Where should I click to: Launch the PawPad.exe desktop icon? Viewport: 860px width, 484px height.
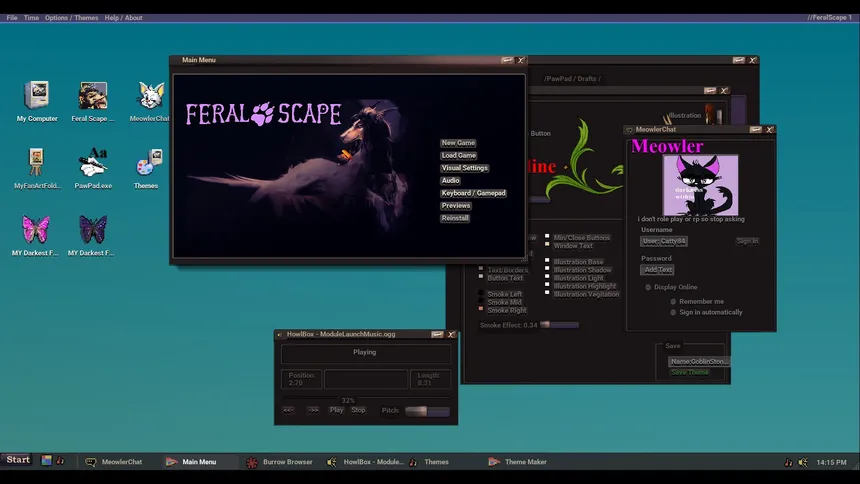[x=93, y=168]
